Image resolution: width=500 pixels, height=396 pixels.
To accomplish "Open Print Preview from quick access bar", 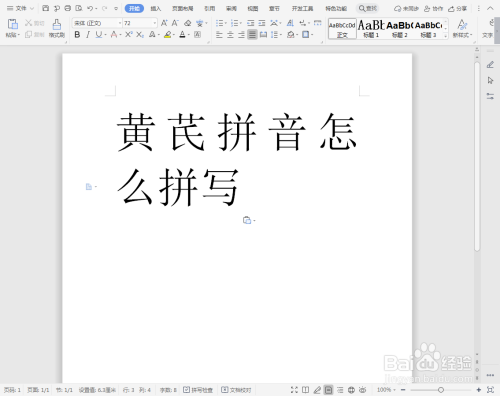I will coord(79,8).
